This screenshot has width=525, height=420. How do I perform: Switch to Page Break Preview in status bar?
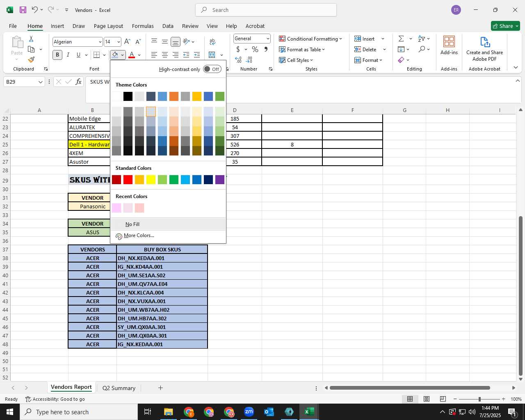tap(443, 399)
